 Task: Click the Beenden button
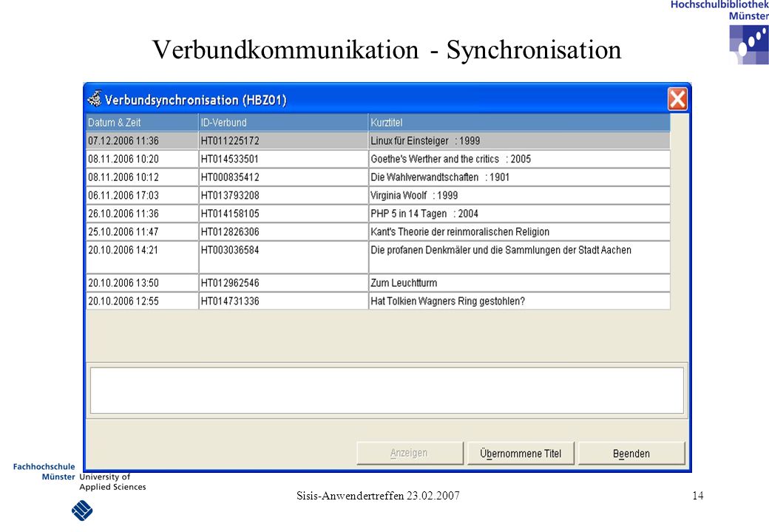[x=631, y=453]
